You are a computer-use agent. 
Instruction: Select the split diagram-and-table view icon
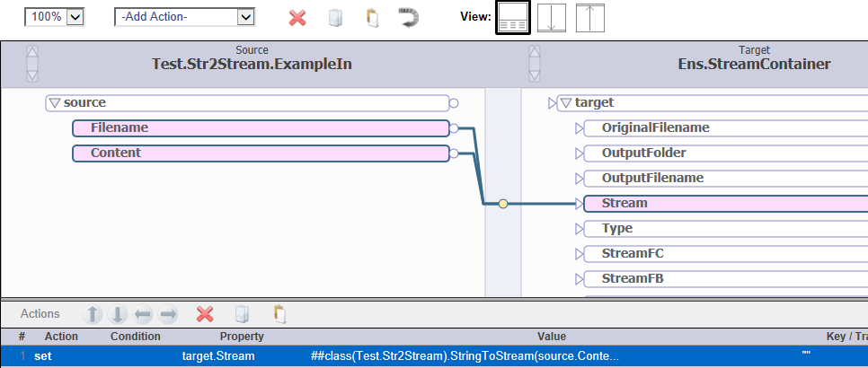512,18
